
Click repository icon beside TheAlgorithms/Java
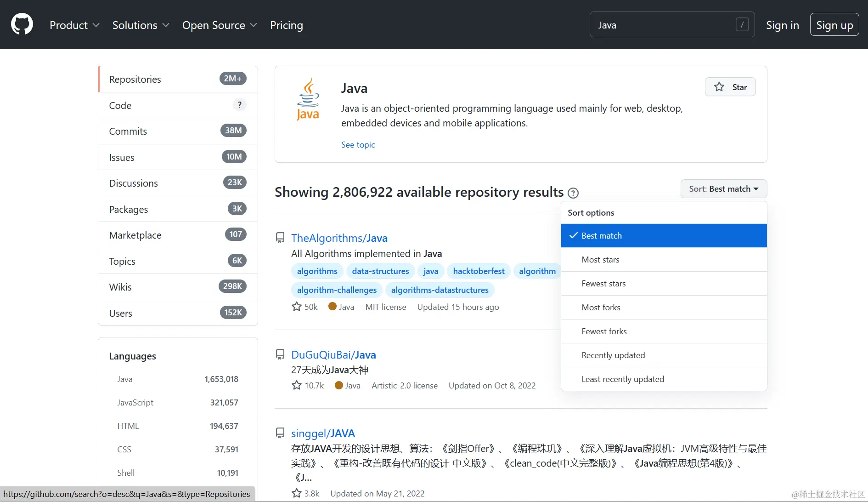point(280,238)
